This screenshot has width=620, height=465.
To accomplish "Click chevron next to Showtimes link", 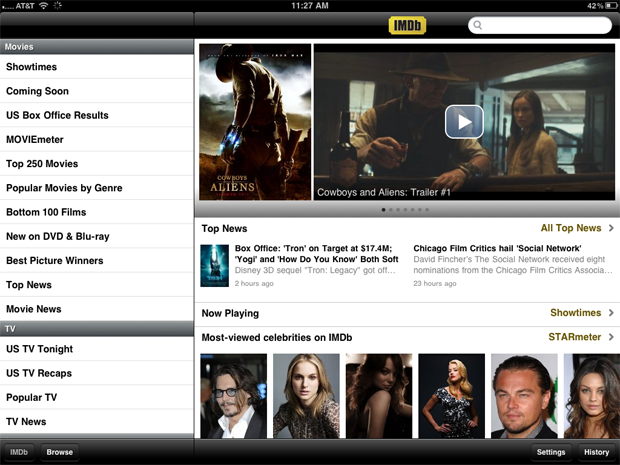I will (x=611, y=313).
